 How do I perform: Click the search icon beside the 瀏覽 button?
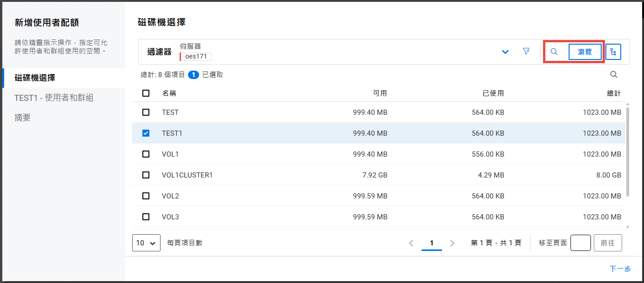(x=554, y=52)
